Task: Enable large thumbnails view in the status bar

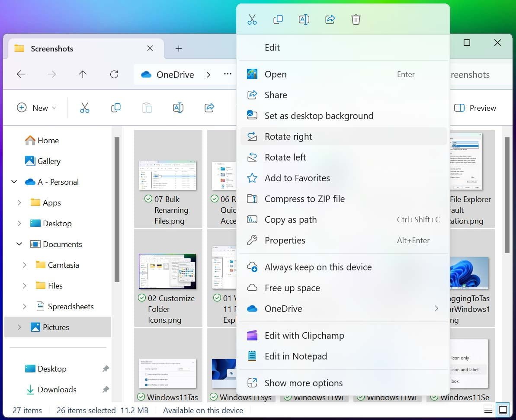Action: pos(503,409)
